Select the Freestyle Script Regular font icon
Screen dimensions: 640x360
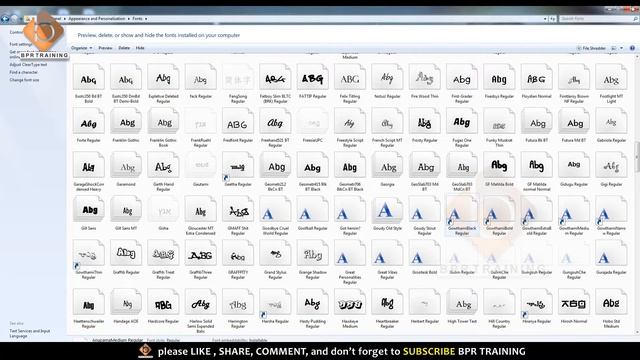pyautogui.click(x=350, y=122)
